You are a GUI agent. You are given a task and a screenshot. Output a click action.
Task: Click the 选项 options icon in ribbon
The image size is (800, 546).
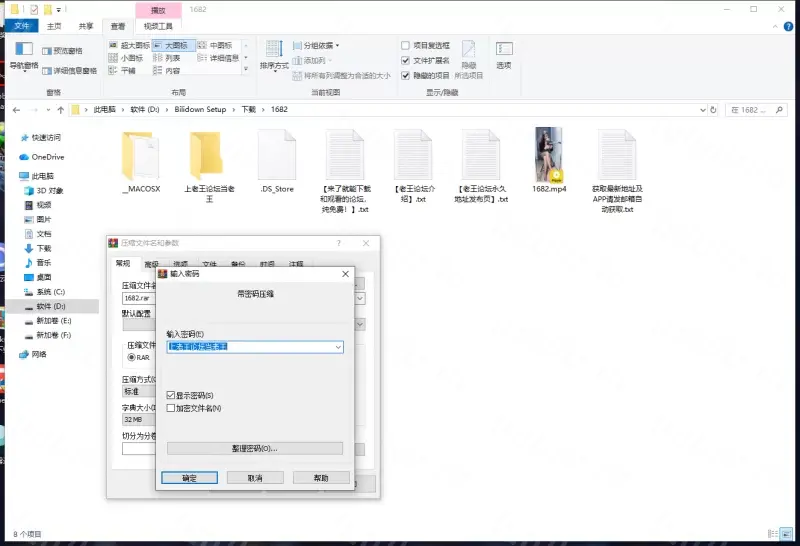point(504,54)
